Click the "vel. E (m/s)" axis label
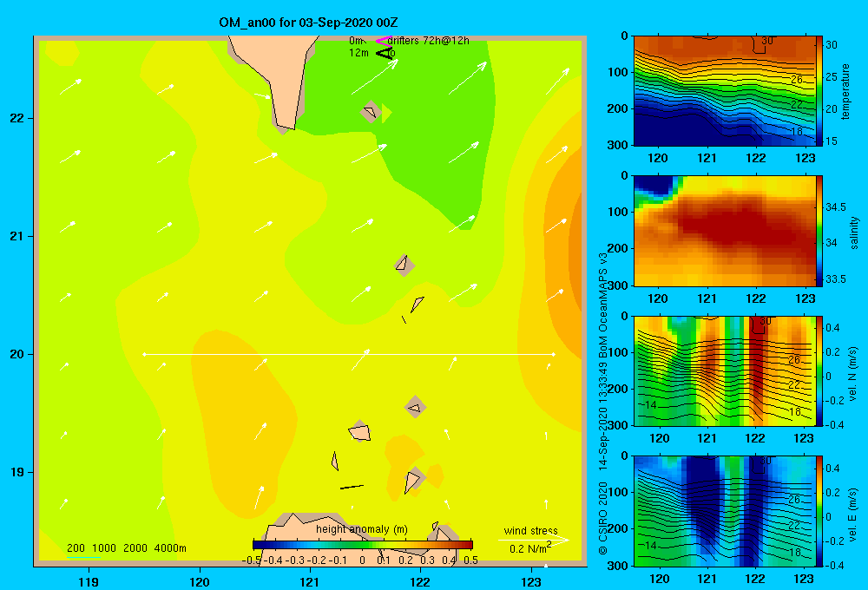Viewport: 868px width, 590px height. (x=853, y=514)
